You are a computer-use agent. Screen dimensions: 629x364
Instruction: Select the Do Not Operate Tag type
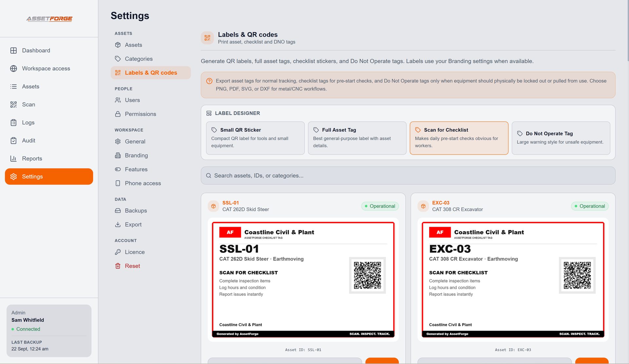pos(561,138)
